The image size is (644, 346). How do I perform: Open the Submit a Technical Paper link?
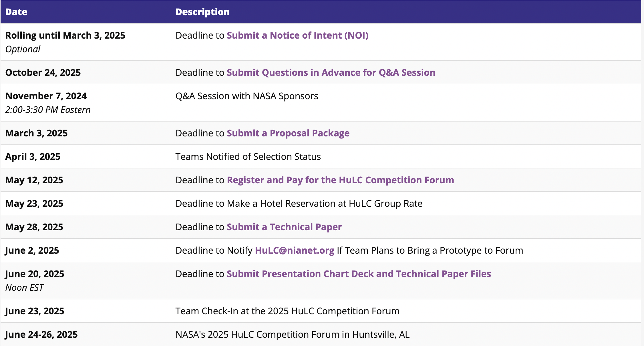[284, 227]
